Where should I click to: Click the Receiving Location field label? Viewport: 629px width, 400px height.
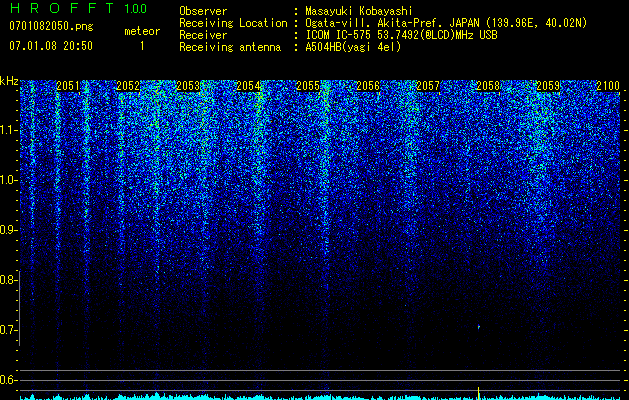tap(233, 23)
